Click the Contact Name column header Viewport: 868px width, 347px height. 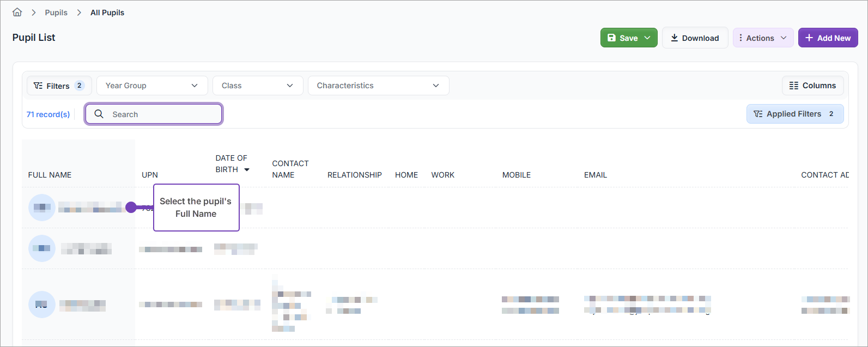(x=290, y=169)
